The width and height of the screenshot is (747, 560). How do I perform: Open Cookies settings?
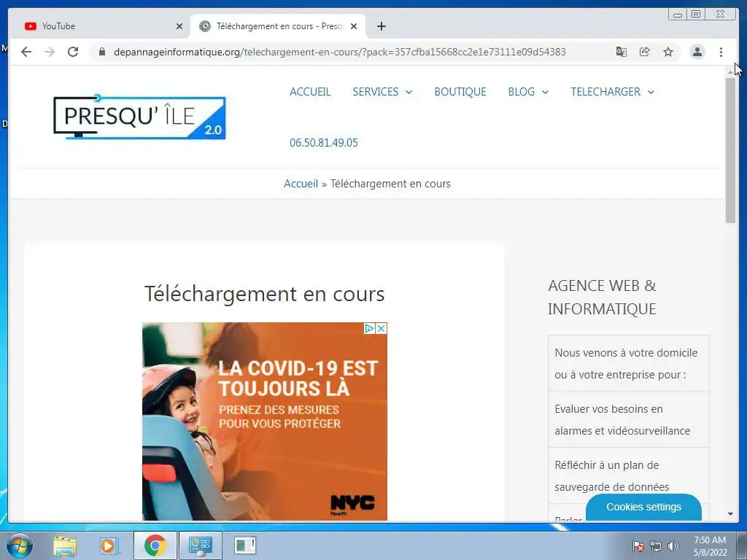point(643,507)
